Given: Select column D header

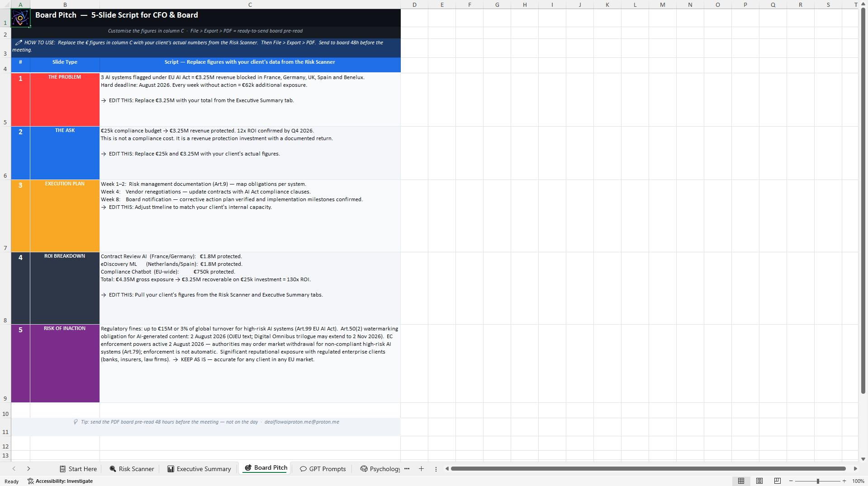Looking at the screenshot, I should 414,5.
